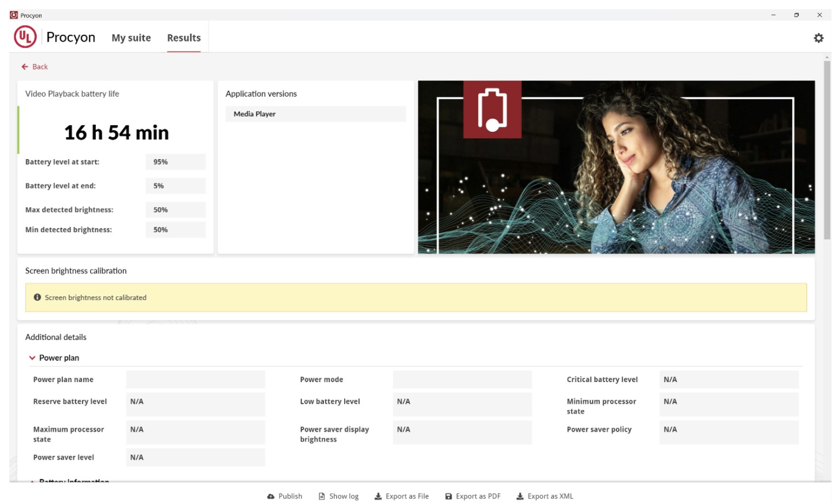Click Maximum processor state N/A value

(x=195, y=432)
